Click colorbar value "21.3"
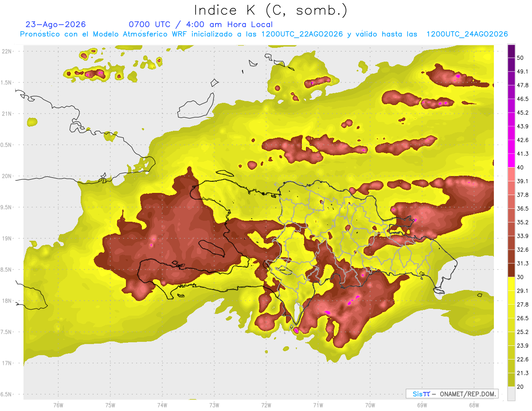Screen dimensions: 532x411 (523, 373)
